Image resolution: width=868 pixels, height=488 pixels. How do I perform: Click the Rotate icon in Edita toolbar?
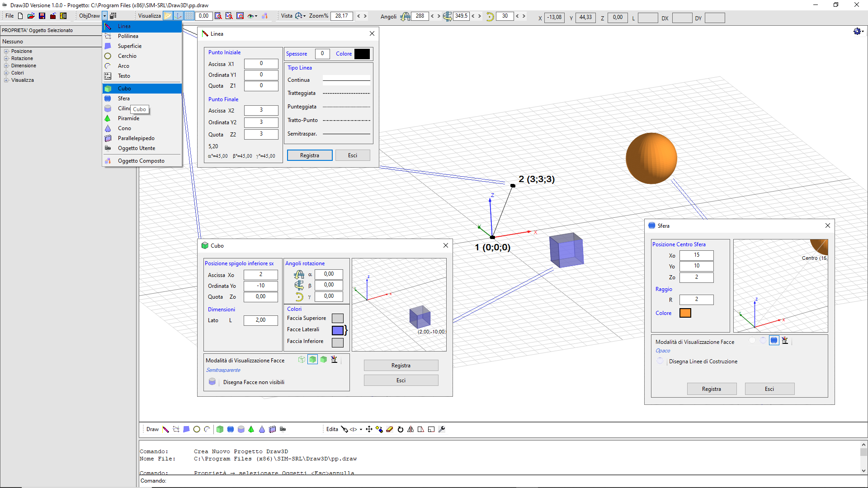coord(400,429)
